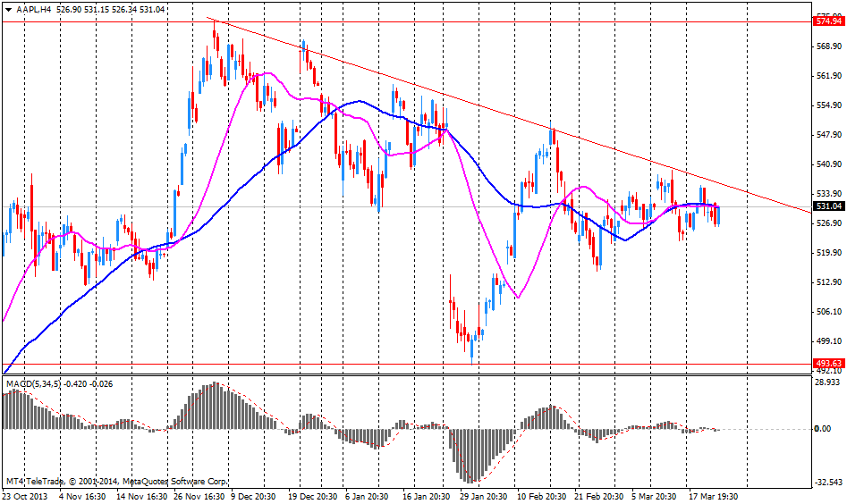Click the 526.90 price axis value

click(829, 223)
